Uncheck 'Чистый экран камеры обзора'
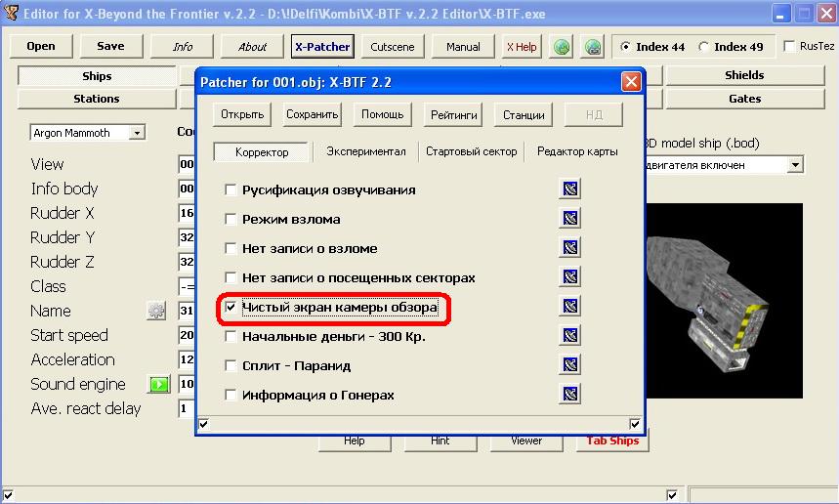The height and width of the screenshot is (504, 839). tap(231, 308)
